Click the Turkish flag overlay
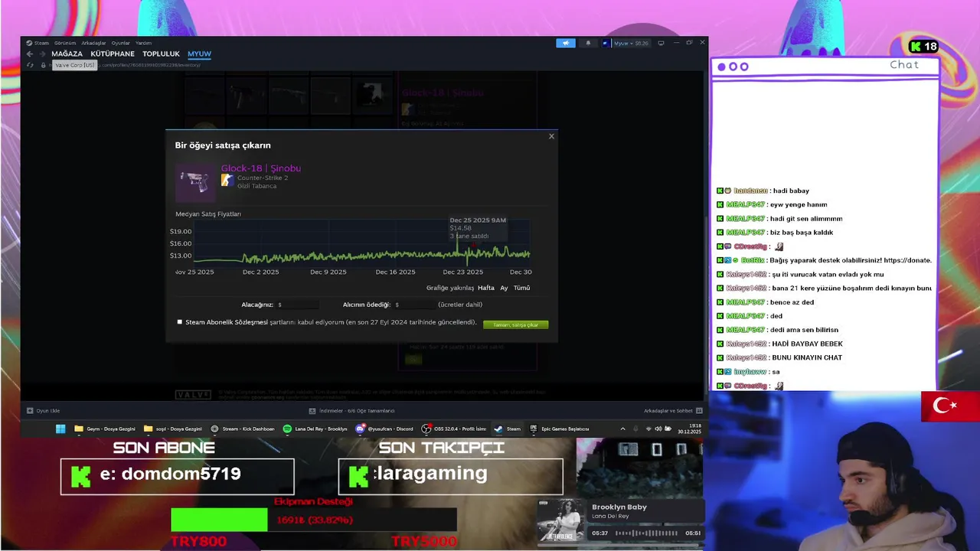 click(950, 406)
